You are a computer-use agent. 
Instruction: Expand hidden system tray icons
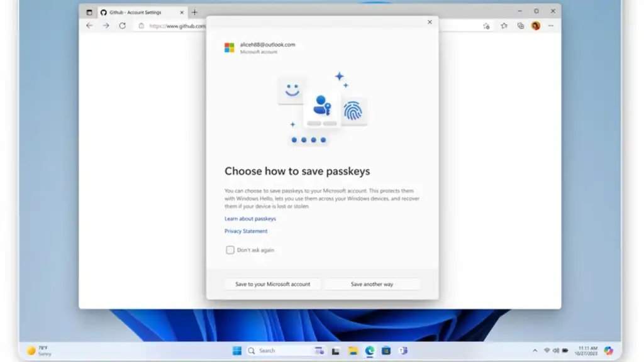(535, 351)
